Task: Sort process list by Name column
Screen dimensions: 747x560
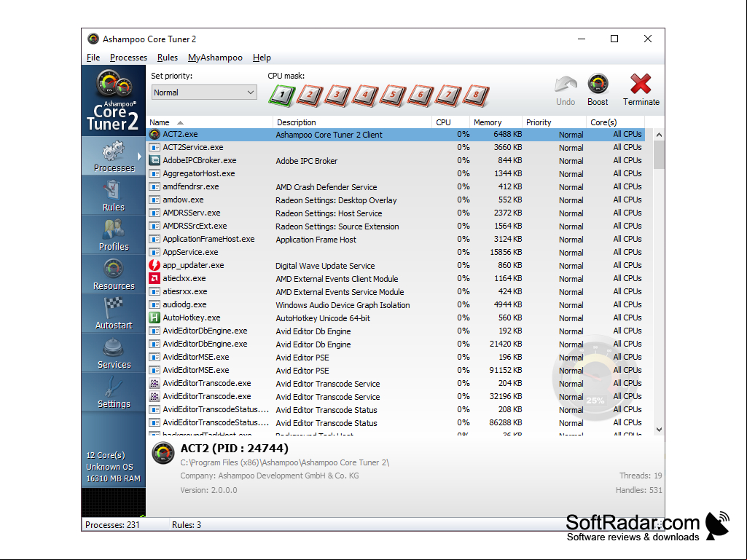Action: click(x=210, y=122)
